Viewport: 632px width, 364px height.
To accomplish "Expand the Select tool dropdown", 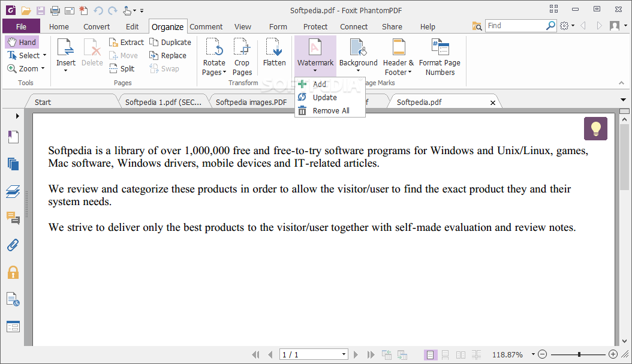I will [45, 55].
